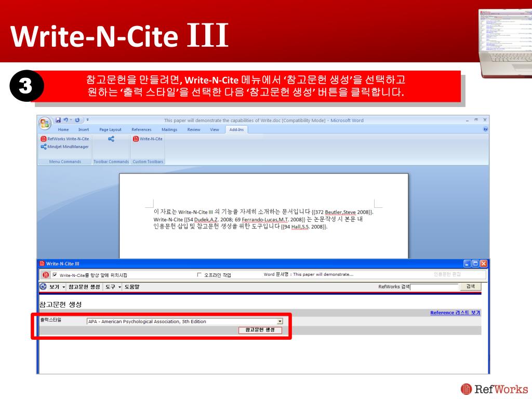Click Mindjet MindManager menu command

click(65, 147)
